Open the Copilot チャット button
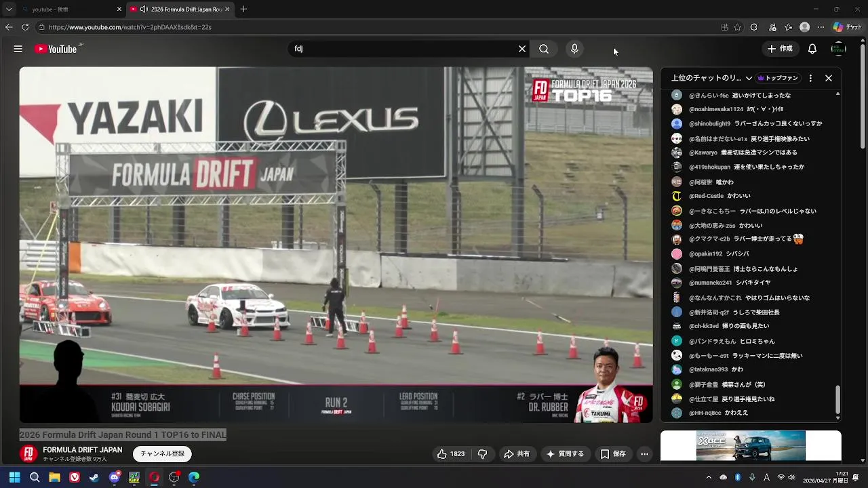Viewport: 868px width, 488px height. (x=847, y=27)
